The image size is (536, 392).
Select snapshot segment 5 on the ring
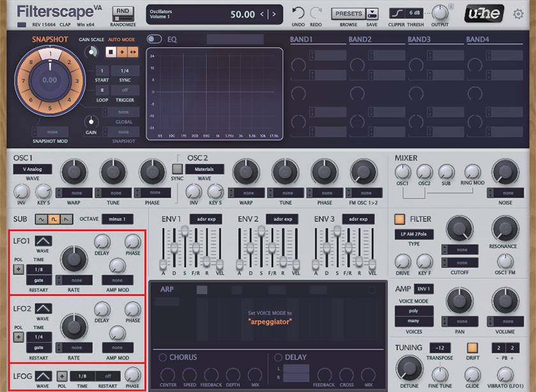[x=50, y=108]
